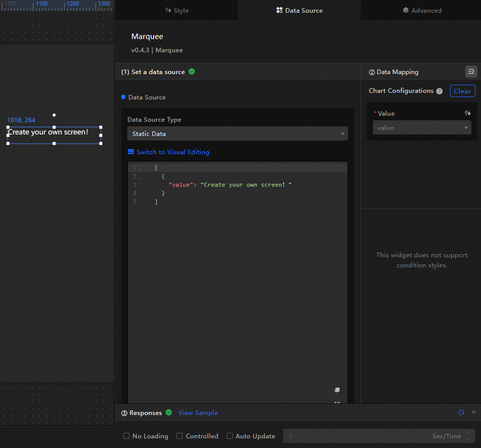Click the green check beside Set a data source
This screenshot has width=481, height=448.
(192, 72)
